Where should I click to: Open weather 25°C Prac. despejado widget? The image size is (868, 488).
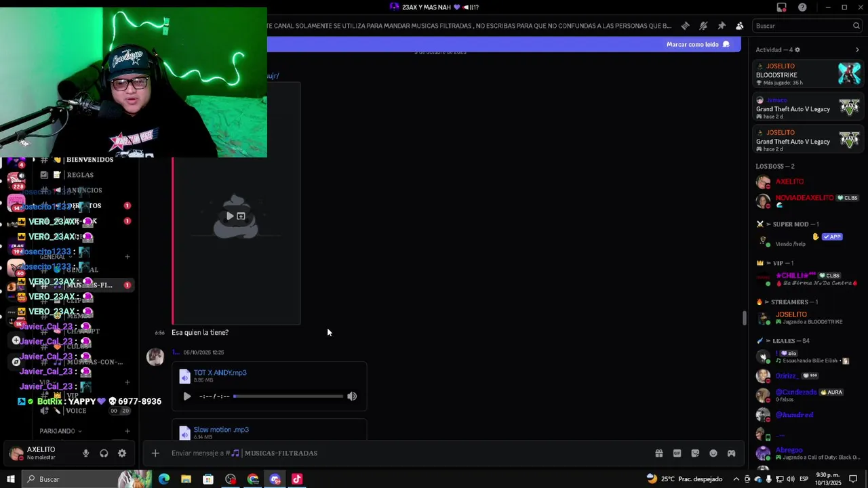point(684,479)
